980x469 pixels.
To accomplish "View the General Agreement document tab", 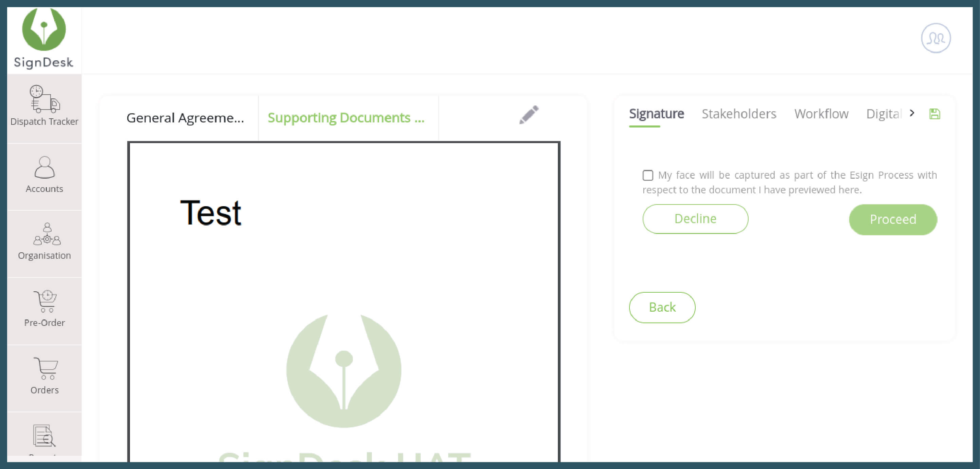I will pyautogui.click(x=185, y=117).
